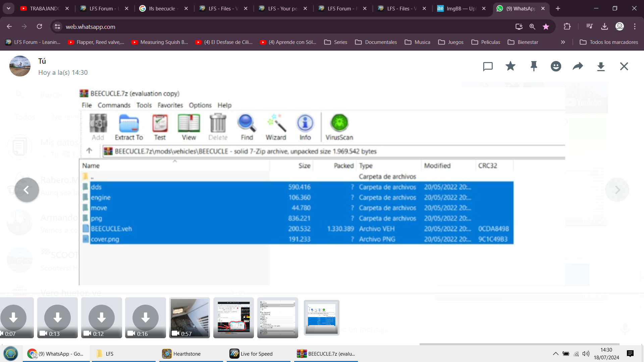Open the Measuring Squish B... bookmark

(x=160, y=42)
